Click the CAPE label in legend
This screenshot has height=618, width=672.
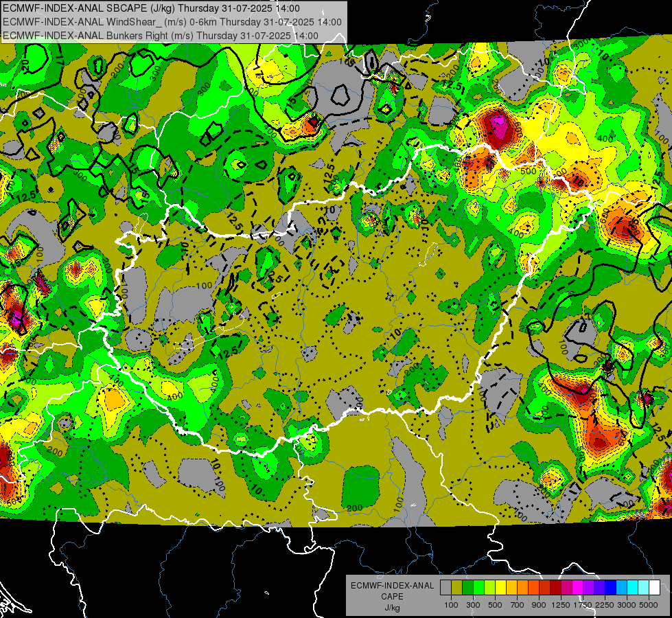click(392, 597)
